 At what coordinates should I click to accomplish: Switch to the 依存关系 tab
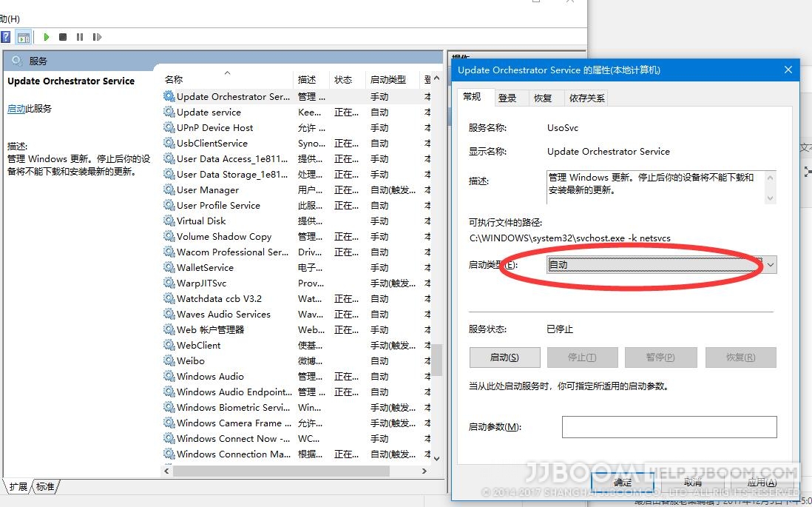coord(586,96)
